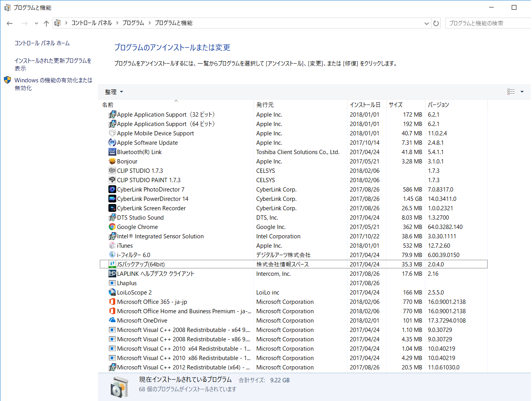Open recent locations dropdown arrow
This screenshot has width=532, height=401.
[x=36, y=23]
